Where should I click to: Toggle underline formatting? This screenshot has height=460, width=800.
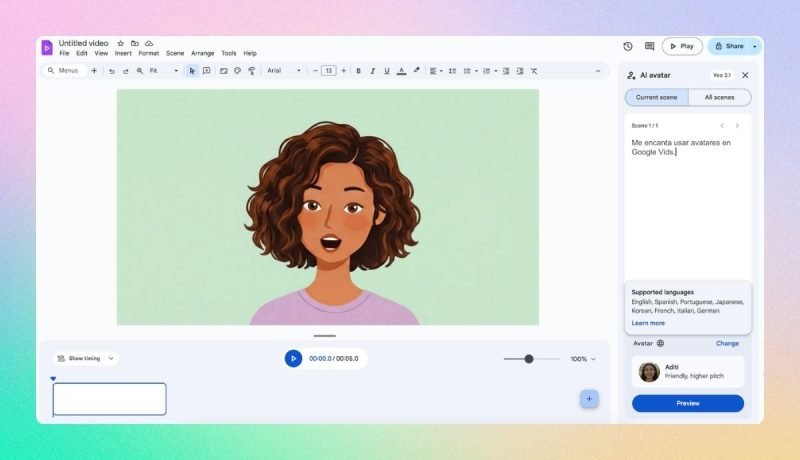(x=387, y=71)
